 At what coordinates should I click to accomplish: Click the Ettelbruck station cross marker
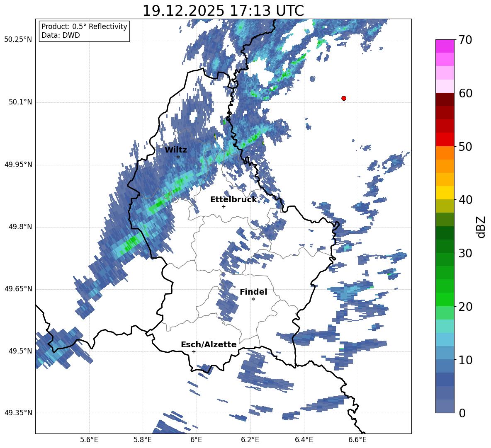[x=224, y=206]
